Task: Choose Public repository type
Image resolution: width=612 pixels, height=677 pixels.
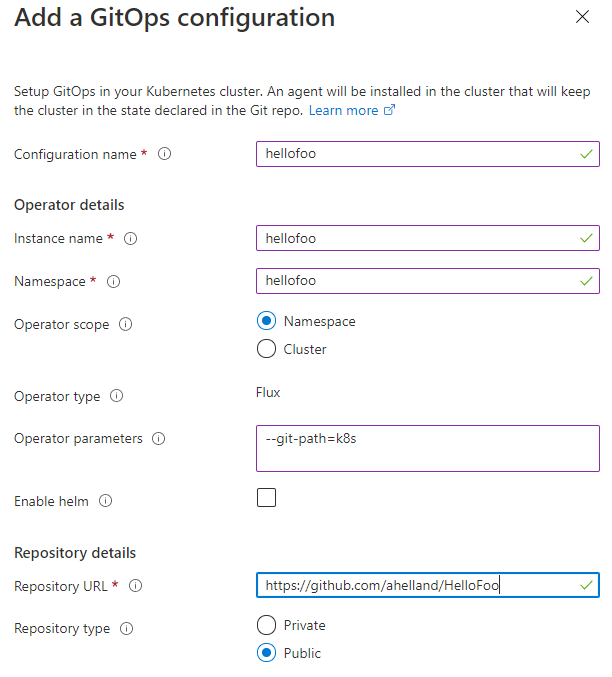Action: pyautogui.click(x=266, y=653)
